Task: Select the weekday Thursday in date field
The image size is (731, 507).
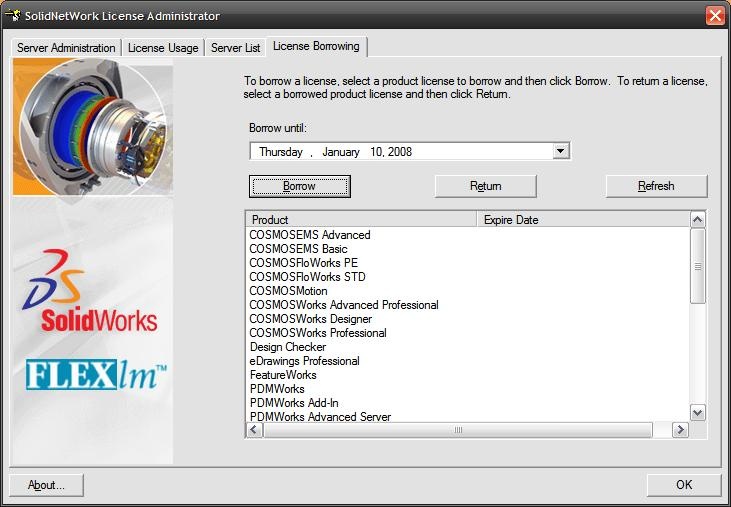Action: (281, 152)
